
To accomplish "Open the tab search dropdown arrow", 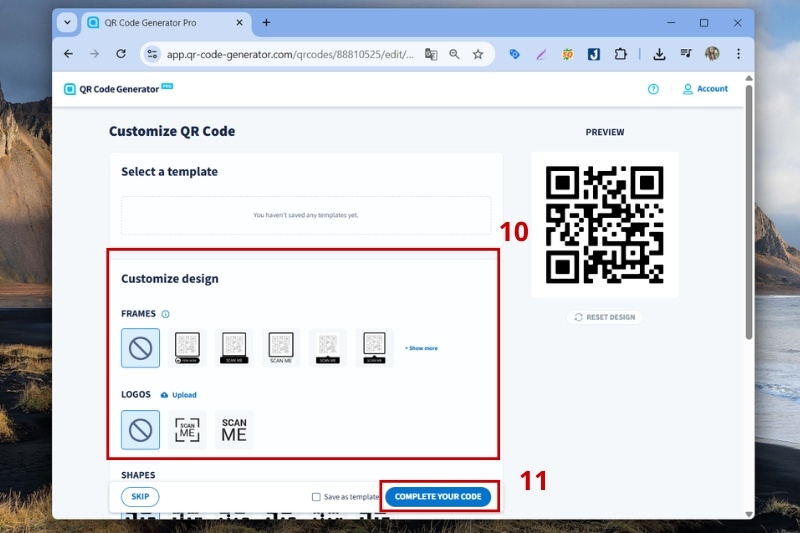I will click(x=67, y=22).
